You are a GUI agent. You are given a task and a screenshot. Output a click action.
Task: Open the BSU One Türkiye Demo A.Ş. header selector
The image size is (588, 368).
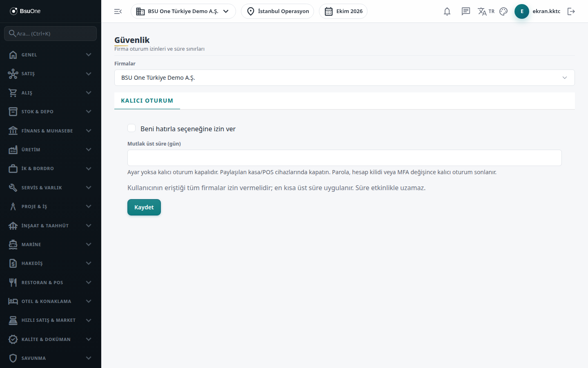183,11
